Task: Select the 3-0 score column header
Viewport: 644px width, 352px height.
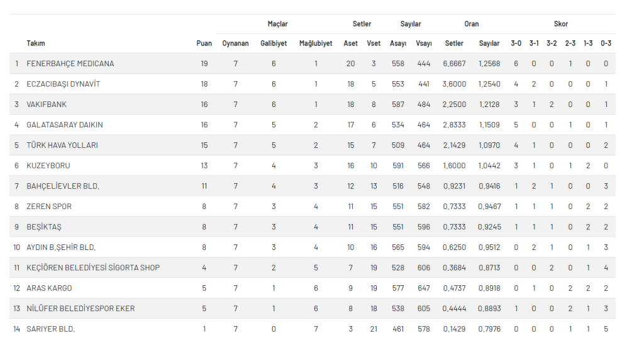Action: click(x=516, y=43)
